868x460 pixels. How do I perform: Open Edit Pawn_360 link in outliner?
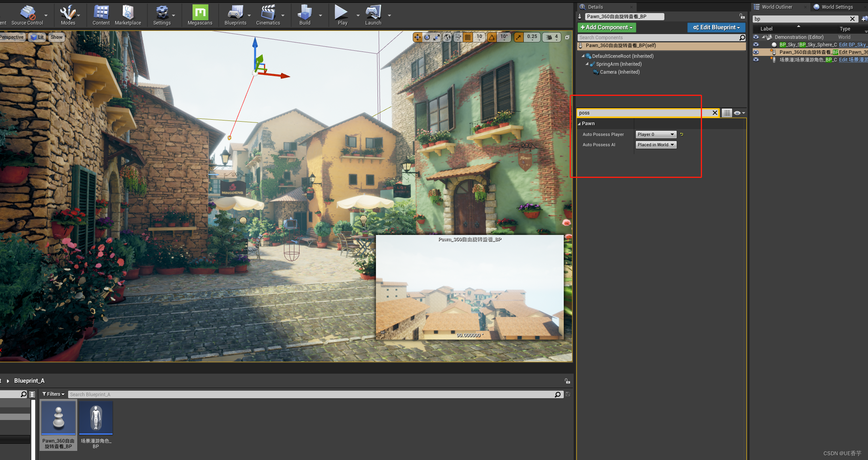[x=853, y=52]
